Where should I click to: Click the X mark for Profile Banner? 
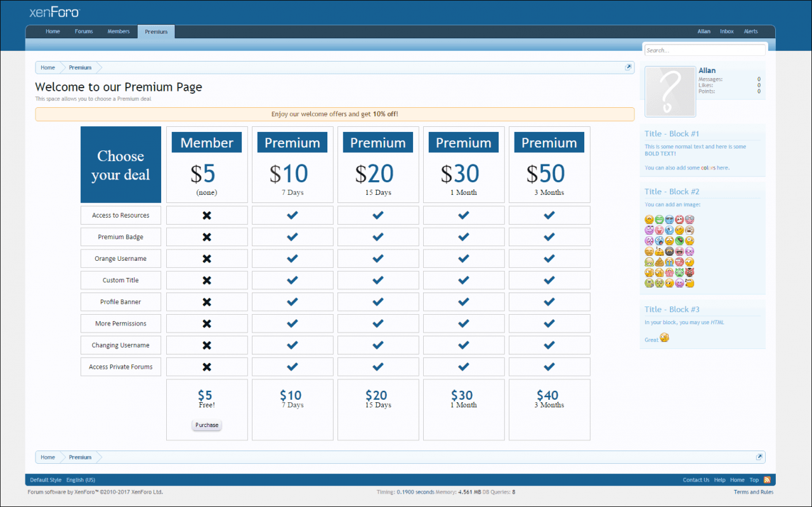click(x=207, y=301)
